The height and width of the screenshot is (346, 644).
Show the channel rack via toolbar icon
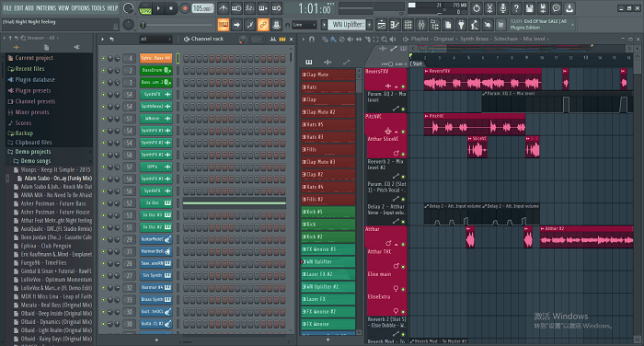coord(408,25)
